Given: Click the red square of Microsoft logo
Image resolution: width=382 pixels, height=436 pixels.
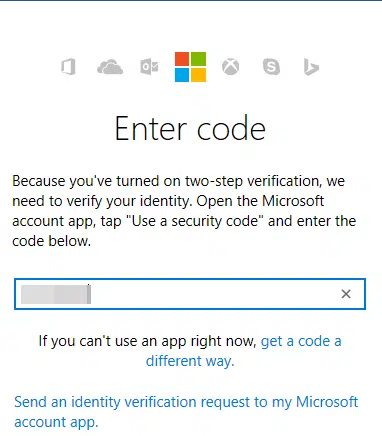Looking at the screenshot, I should (182, 59).
